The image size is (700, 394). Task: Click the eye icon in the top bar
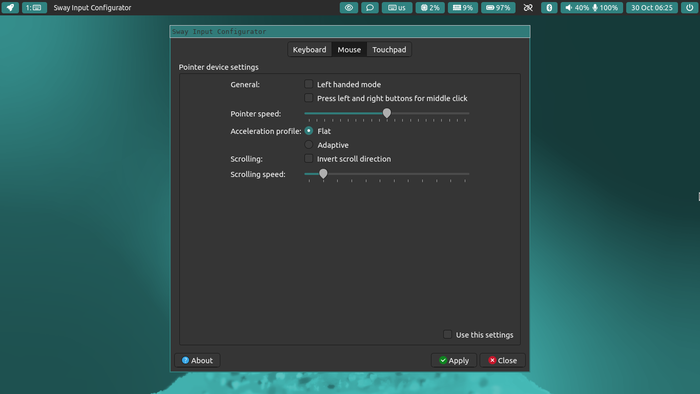(x=349, y=8)
